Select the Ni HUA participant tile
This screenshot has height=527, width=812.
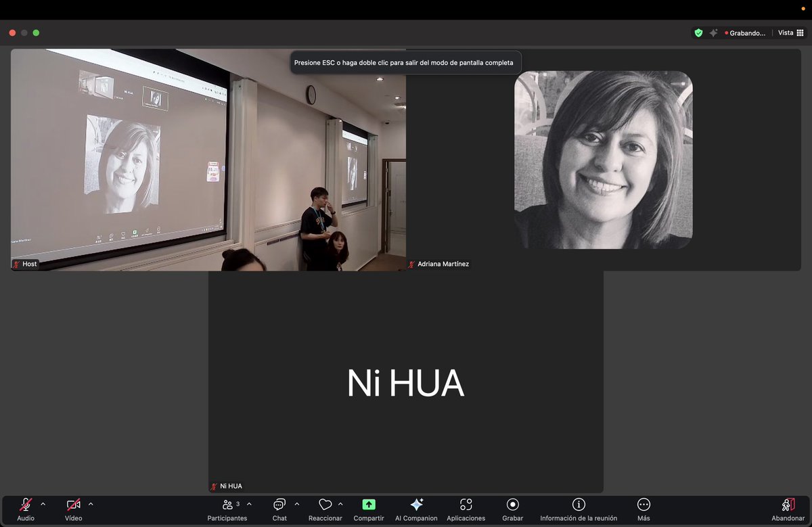point(406,382)
